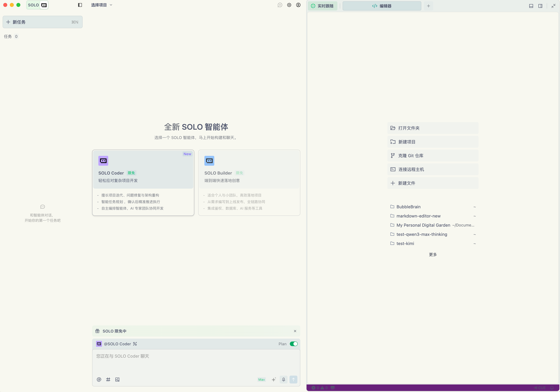
Task: Open the BubbleBrain recent project
Action: [408, 207]
